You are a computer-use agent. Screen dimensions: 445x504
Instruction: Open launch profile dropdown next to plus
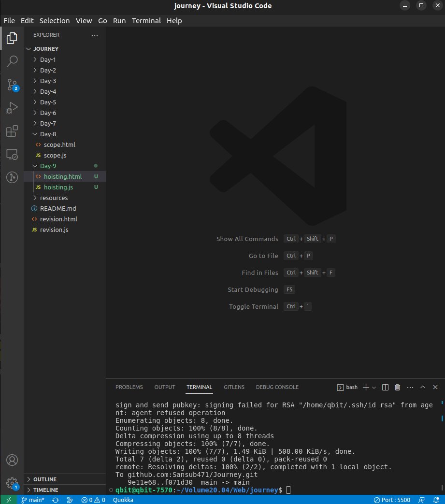[374, 388]
